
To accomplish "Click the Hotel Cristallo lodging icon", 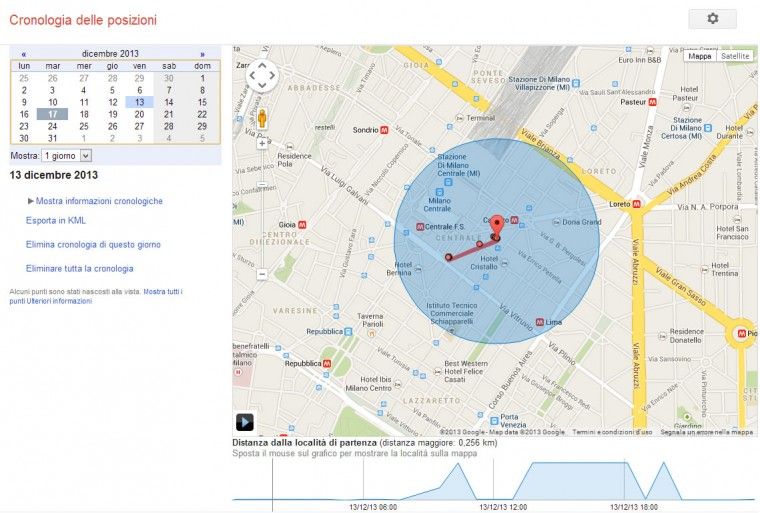I will pos(504,263).
